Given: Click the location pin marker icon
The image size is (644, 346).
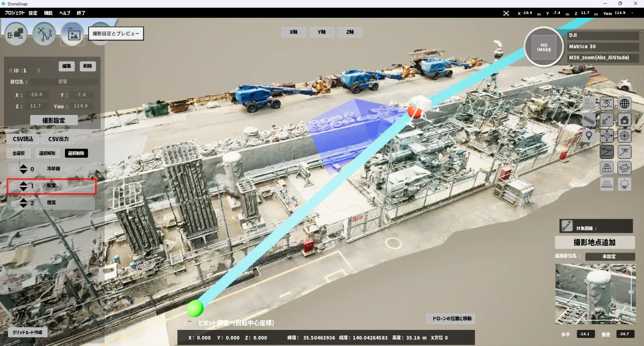Looking at the screenshot, I should (589, 136).
